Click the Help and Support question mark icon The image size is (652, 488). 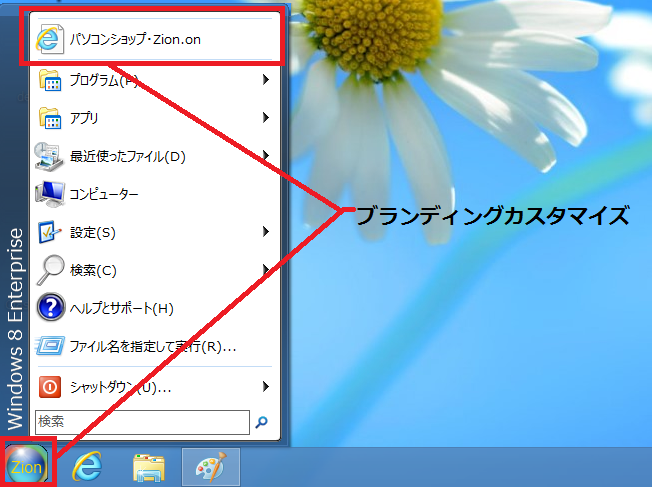pyautogui.click(x=50, y=308)
